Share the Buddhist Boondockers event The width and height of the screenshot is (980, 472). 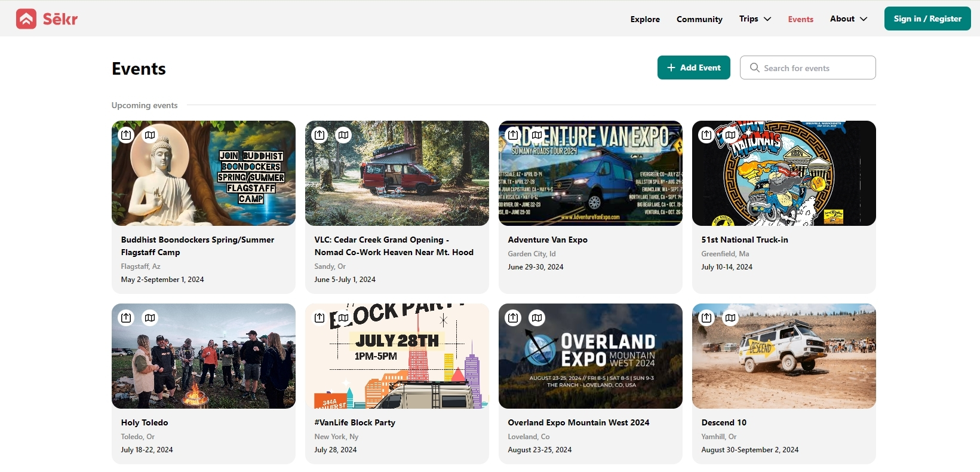[126, 135]
